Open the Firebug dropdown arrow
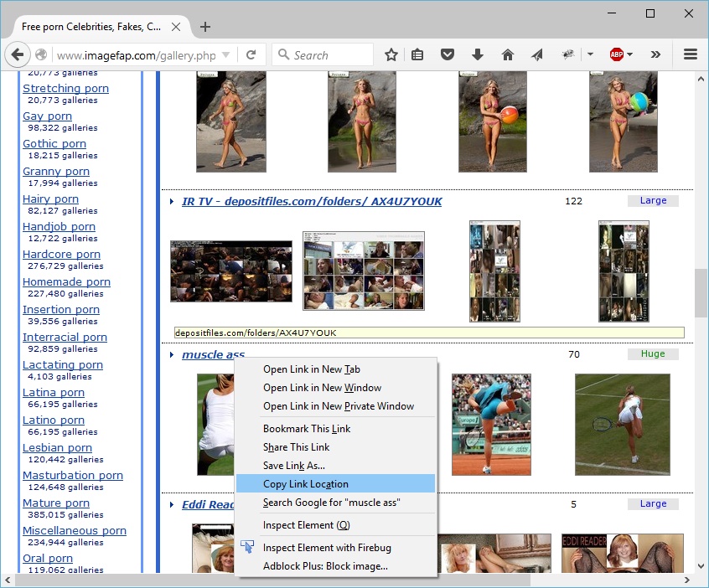 590,54
